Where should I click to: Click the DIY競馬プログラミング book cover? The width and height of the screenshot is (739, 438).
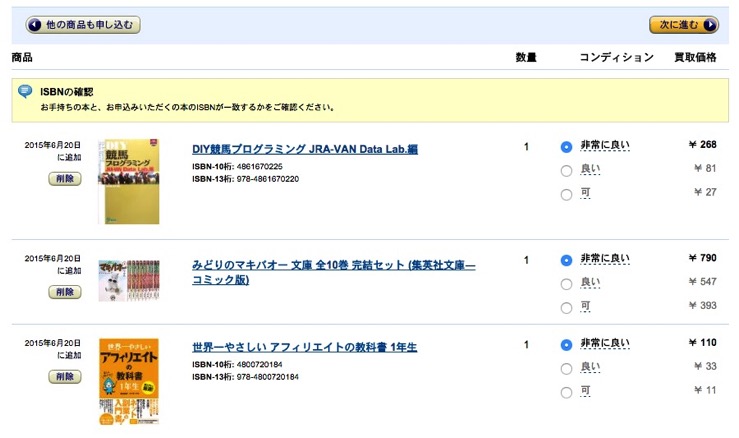[x=129, y=182]
